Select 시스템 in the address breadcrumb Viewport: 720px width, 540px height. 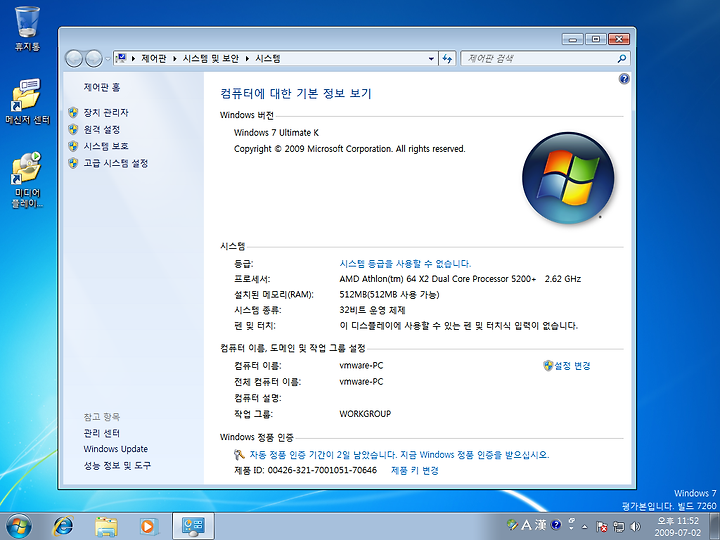click(268, 59)
